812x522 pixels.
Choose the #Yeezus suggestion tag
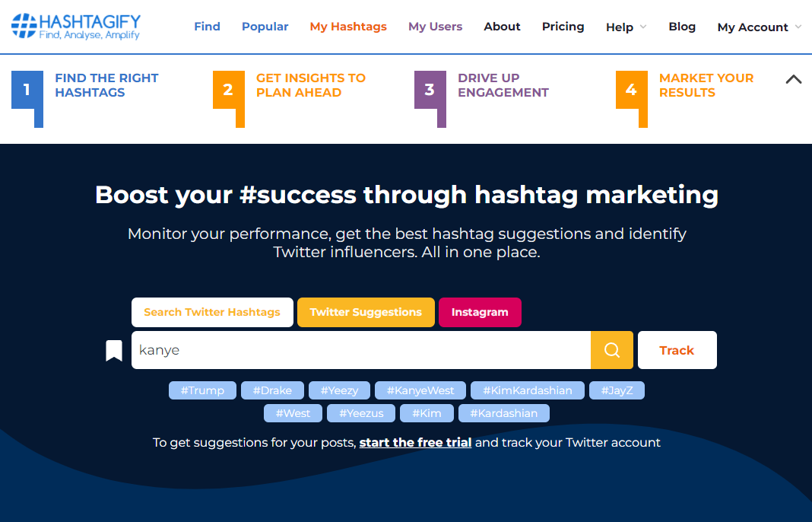[361, 413]
